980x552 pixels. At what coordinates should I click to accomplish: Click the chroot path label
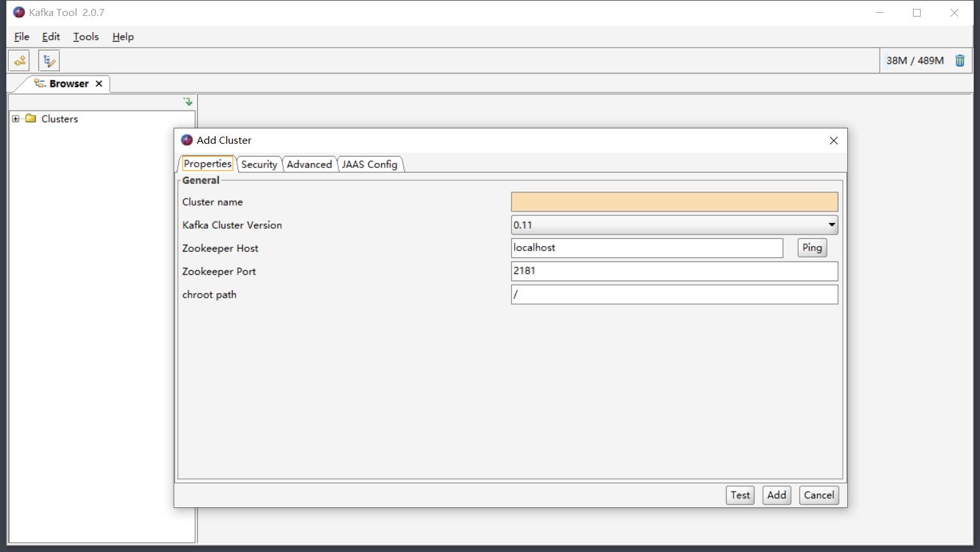coord(209,295)
